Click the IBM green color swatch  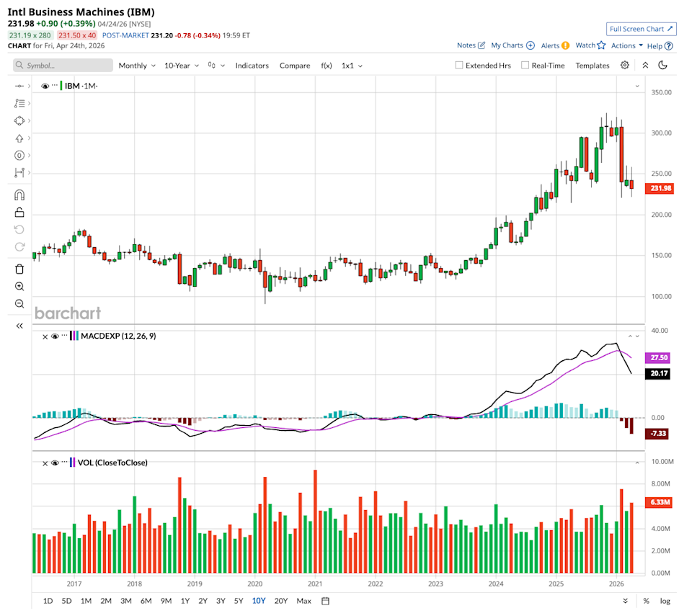[x=61, y=86]
